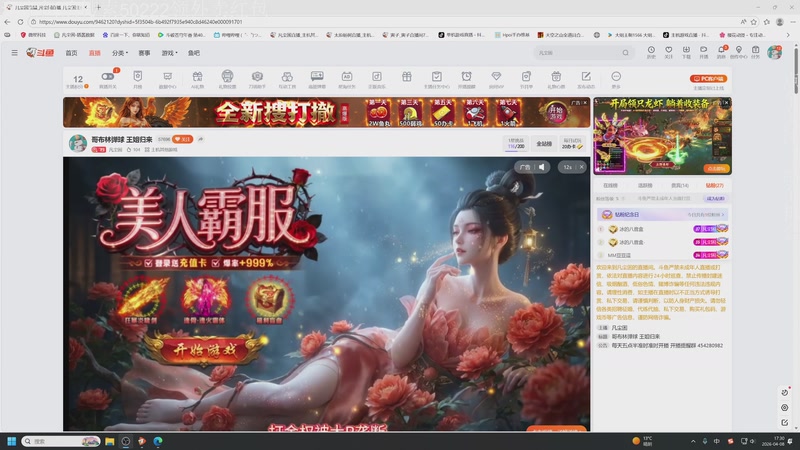Open the history clock icon
The width and height of the screenshot is (800, 450).
(651, 52)
